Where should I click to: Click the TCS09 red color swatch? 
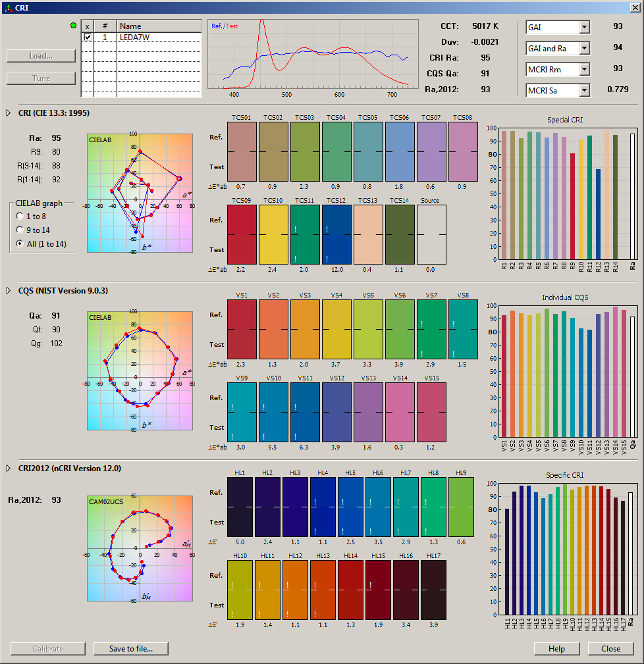[x=242, y=234]
